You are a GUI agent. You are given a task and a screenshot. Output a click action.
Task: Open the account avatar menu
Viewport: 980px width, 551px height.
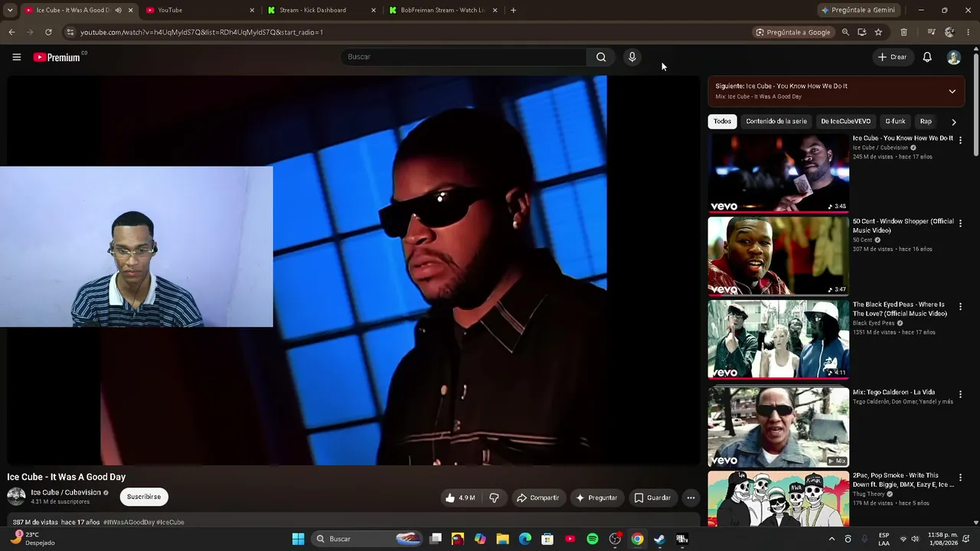[x=953, y=57]
